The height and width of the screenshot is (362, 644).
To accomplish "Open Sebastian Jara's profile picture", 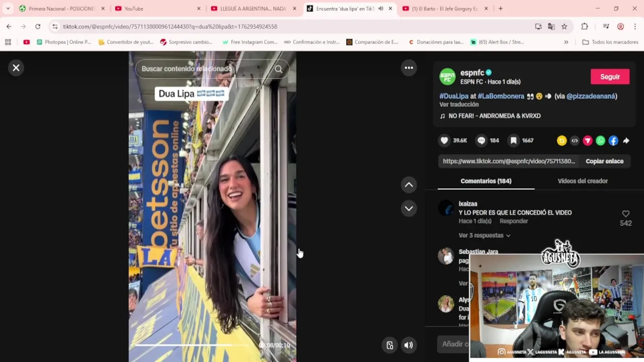I will click(x=446, y=256).
